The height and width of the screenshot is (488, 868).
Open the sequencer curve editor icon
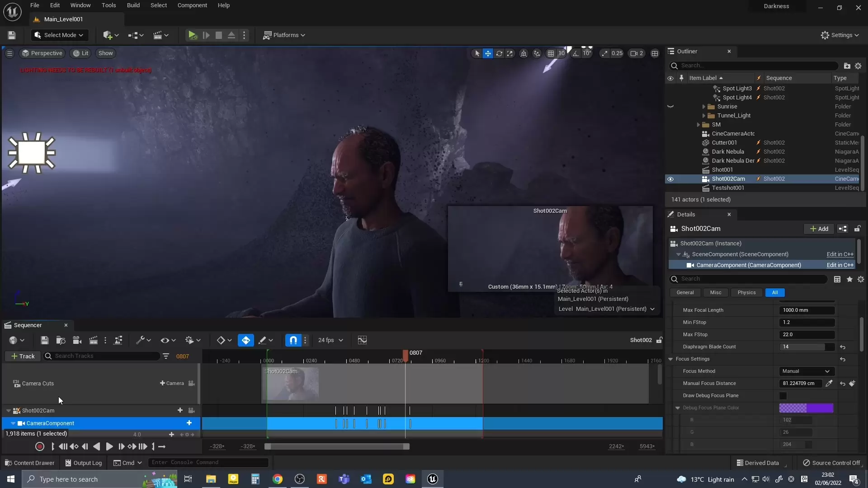click(x=362, y=340)
